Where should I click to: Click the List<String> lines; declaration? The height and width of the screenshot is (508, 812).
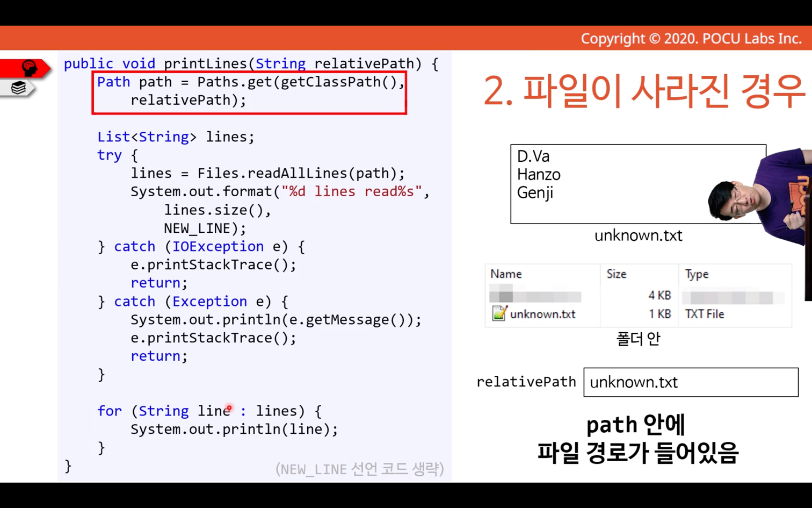(x=176, y=137)
